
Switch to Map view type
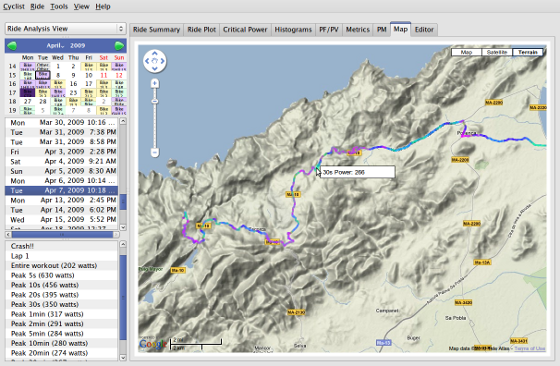coord(466,52)
